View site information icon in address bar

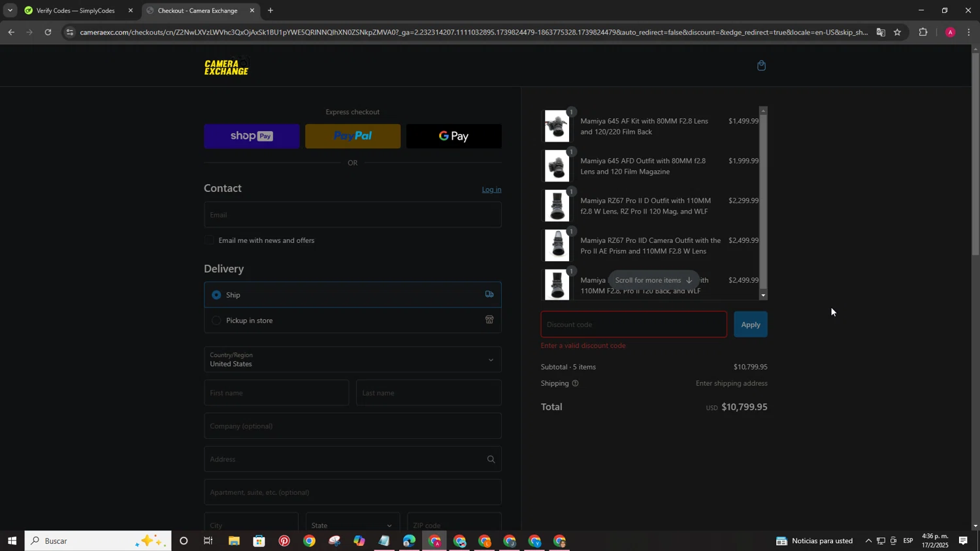coord(70,32)
